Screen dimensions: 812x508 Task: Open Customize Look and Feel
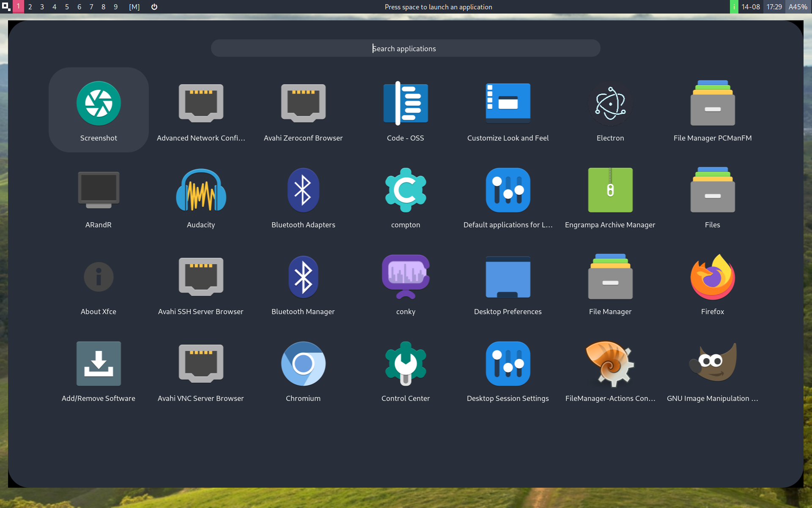(x=508, y=110)
